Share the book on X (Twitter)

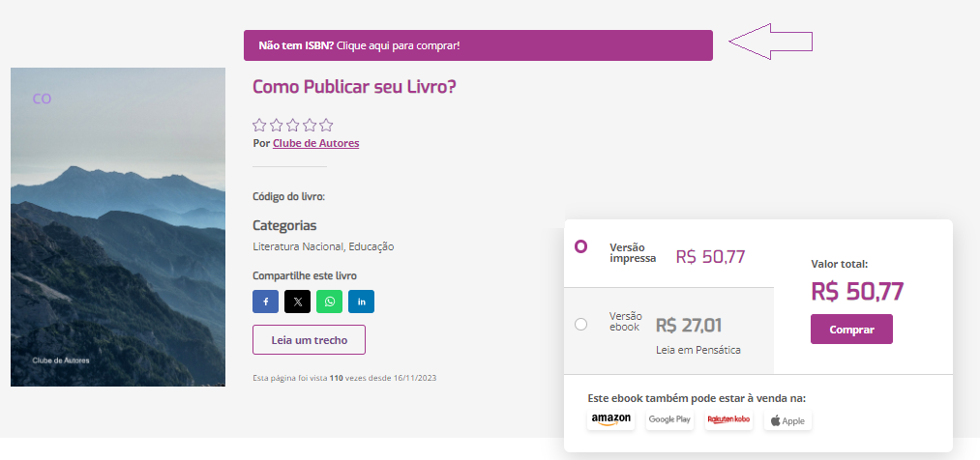pyautogui.click(x=298, y=302)
